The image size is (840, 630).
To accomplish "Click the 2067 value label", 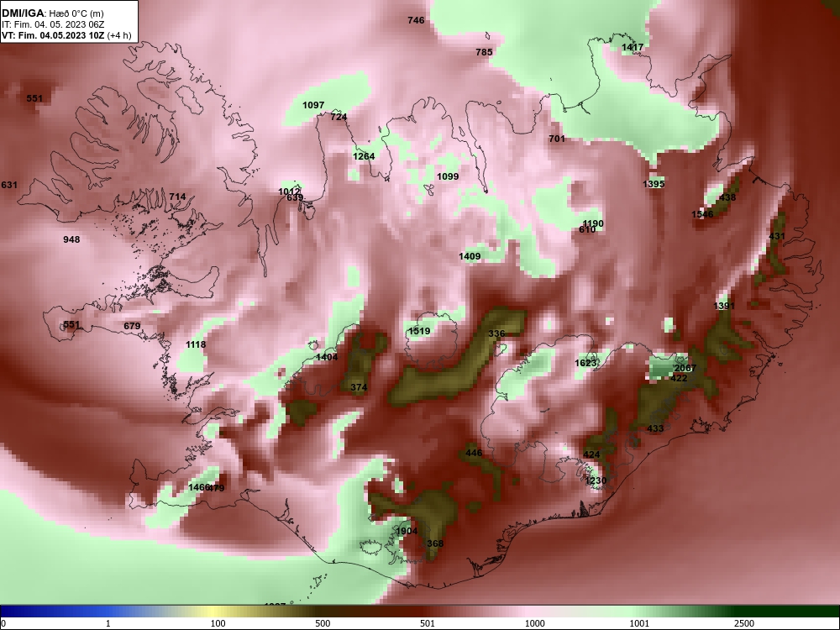I will (x=685, y=368).
